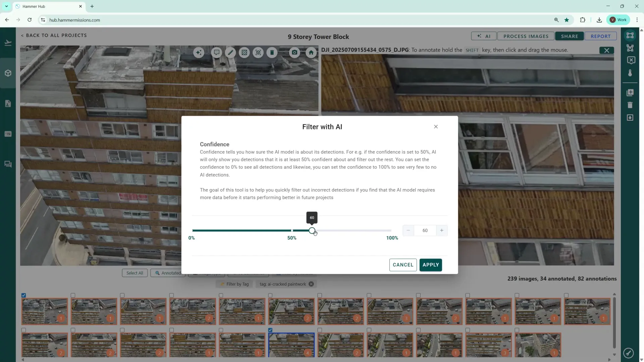The height and width of the screenshot is (362, 644).
Task: Tick the checkbox above the second thumbnail in top row
Action: 73,295
